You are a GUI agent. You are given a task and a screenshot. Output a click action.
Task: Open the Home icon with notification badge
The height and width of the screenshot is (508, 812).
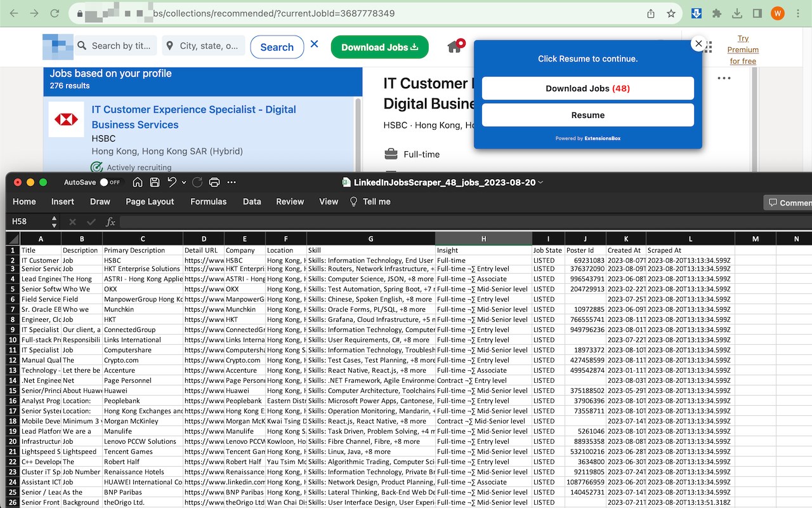[x=455, y=46]
